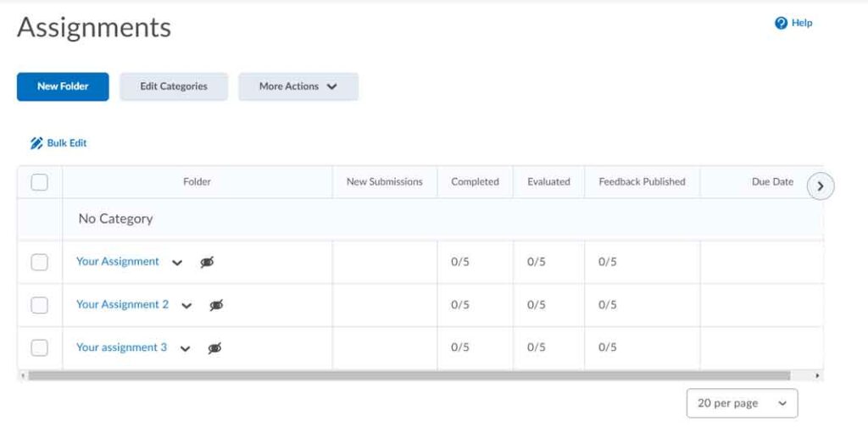Click hidden eye icon beside Your assignment 3
868x433 pixels.
[214, 348]
